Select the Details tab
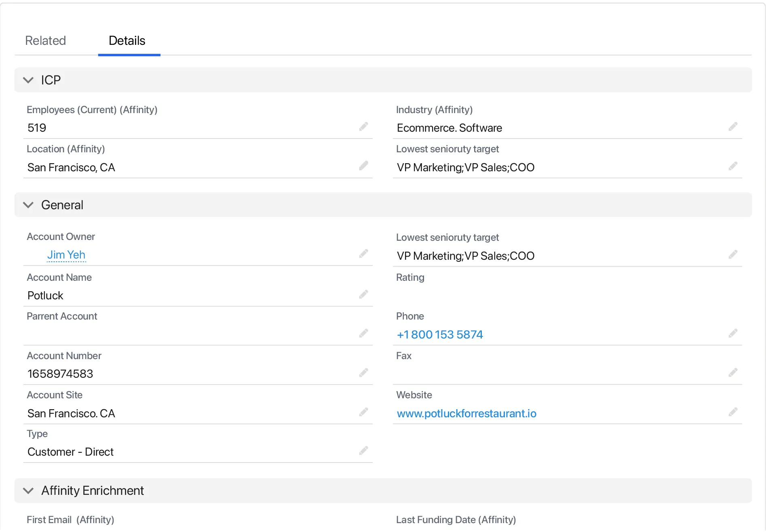This screenshot has height=532, width=766. click(127, 40)
